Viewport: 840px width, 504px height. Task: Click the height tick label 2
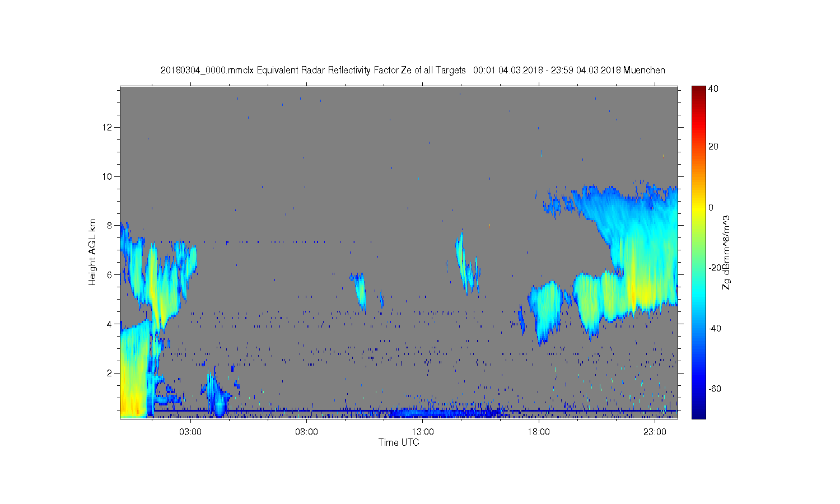tap(110, 373)
